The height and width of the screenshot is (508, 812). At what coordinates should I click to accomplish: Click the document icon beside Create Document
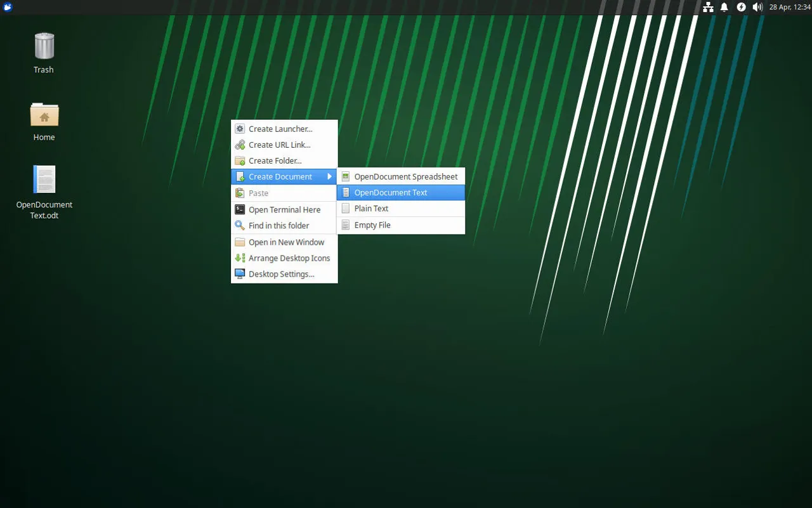[240, 176]
